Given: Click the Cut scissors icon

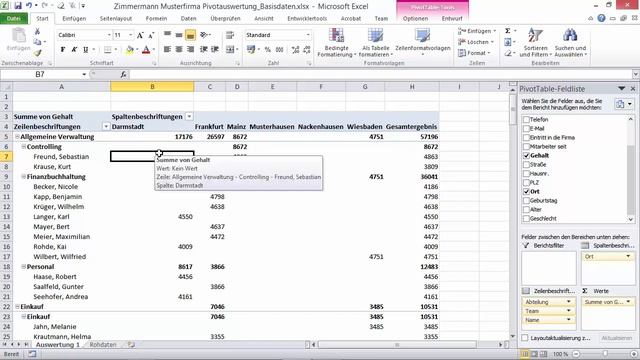Looking at the screenshot, I should point(37,31).
